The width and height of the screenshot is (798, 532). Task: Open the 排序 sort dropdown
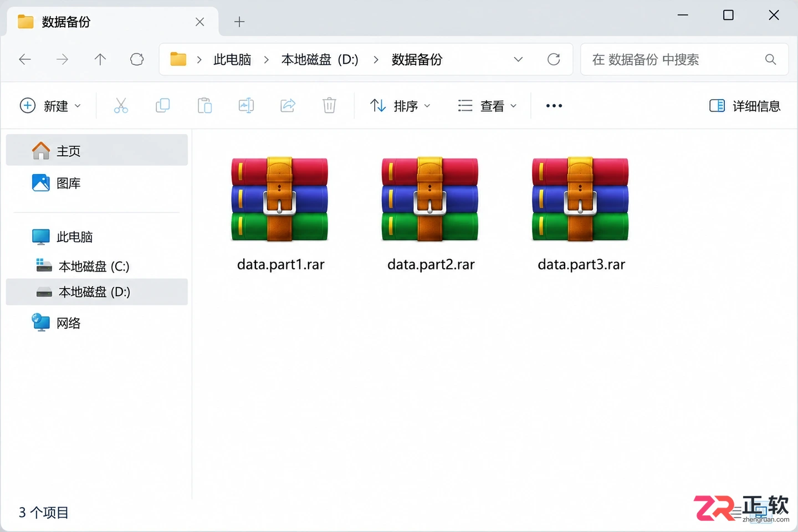(400, 105)
